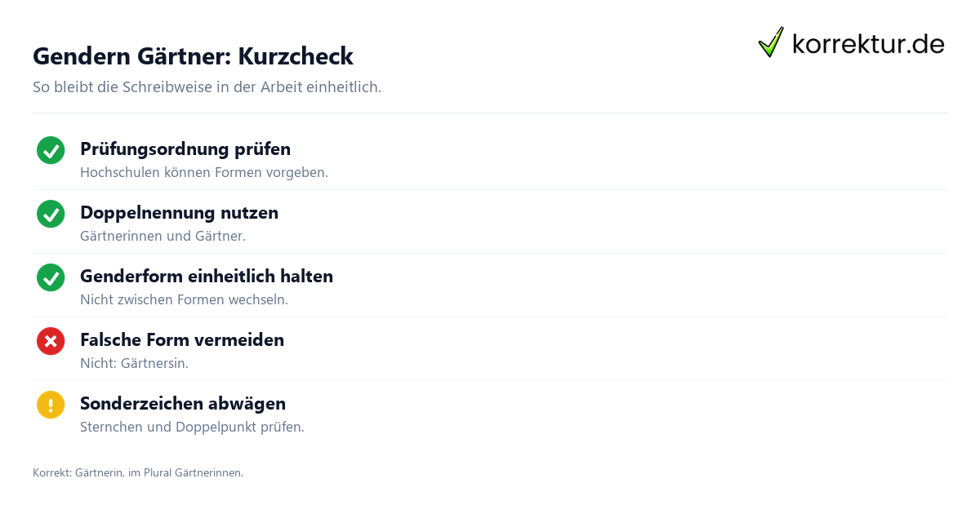Image resolution: width=980 pixels, height=514 pixels.
Task: Click the subtitle about einheitliche Schreibweise
Action: point(207,86)
